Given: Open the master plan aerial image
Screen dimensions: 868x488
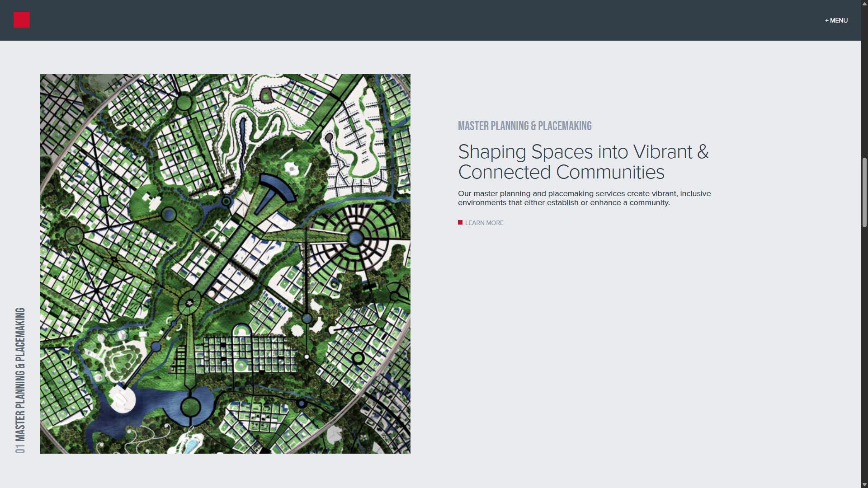Looking at the screenshot, I should pyautogui.click(x=225, y=264).
